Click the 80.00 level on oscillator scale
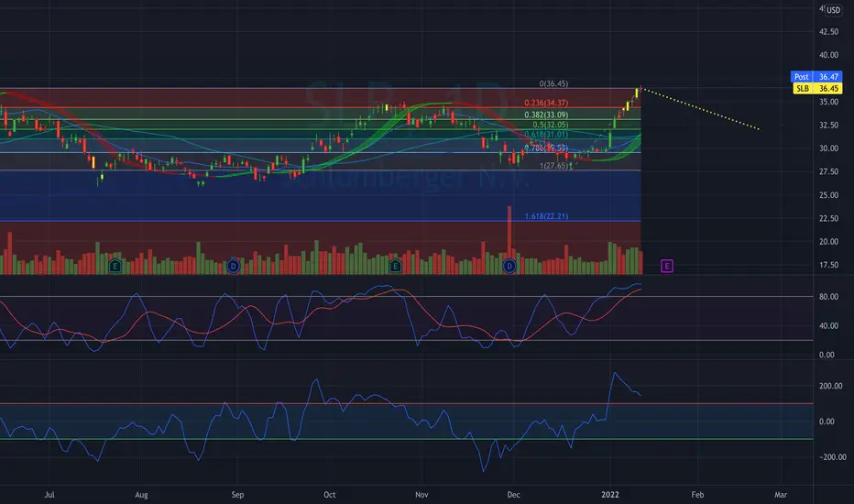Screen dimensions: 854x504 [x=827, y=297]
